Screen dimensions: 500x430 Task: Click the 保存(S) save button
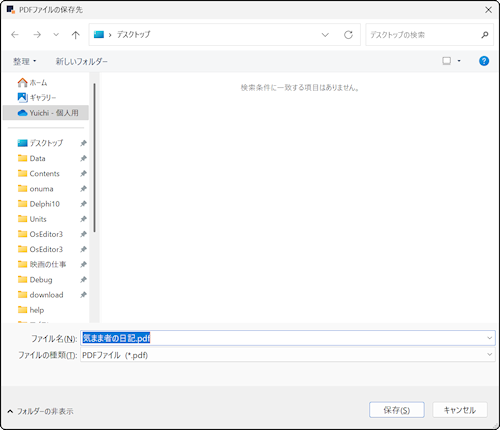[397, 410]
